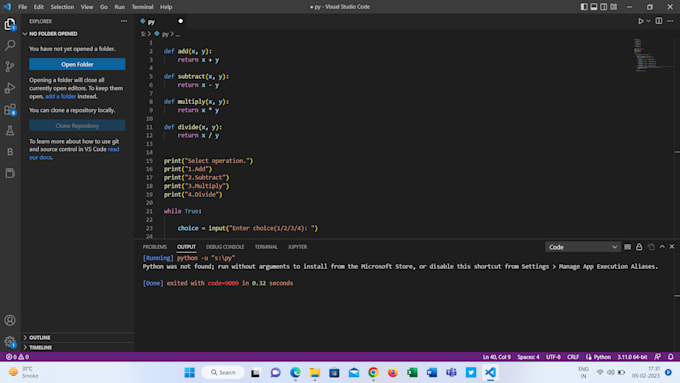
Task: Open the Code output channel dropdown
Action: tap(582, 247)
